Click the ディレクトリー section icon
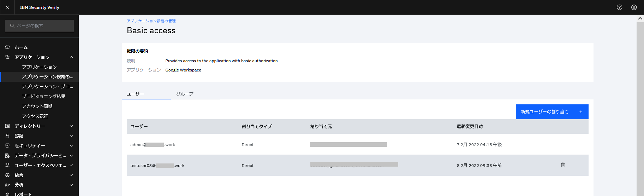This screenshot has height=196, width=644. point(7,126)
